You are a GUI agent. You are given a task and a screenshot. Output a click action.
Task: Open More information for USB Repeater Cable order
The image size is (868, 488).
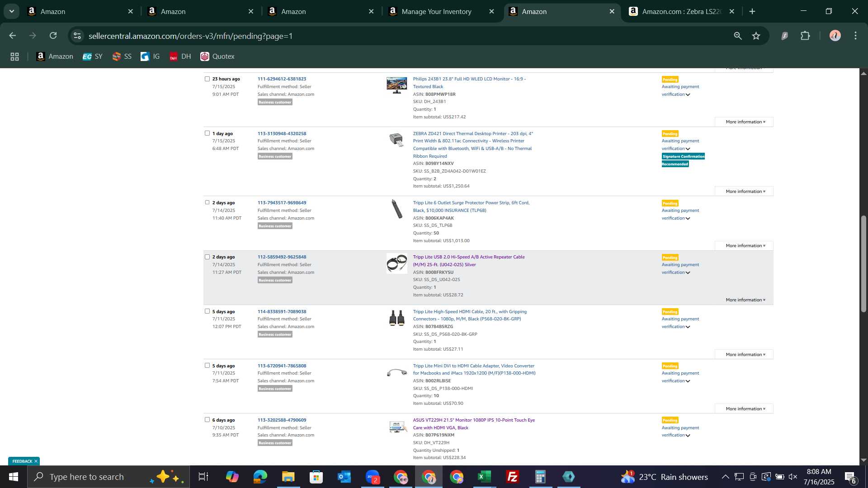[744, 300]
